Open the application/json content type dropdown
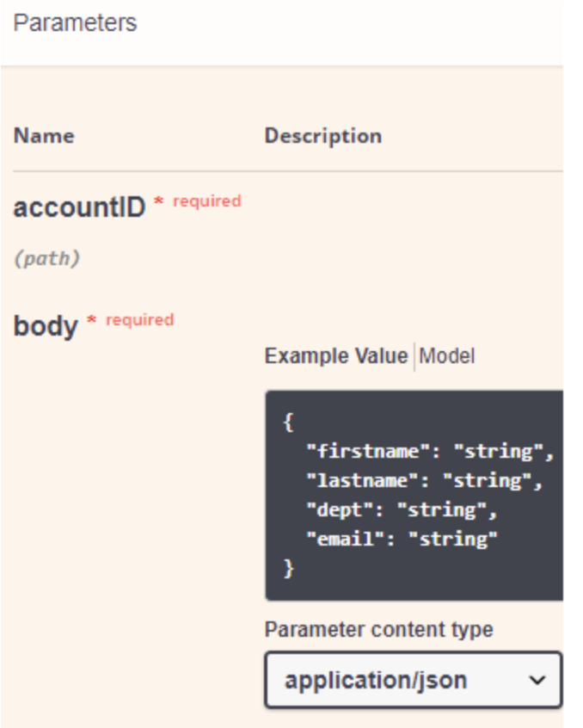The width and height of the screenshot is (583, 728). [x=404, y=680]
